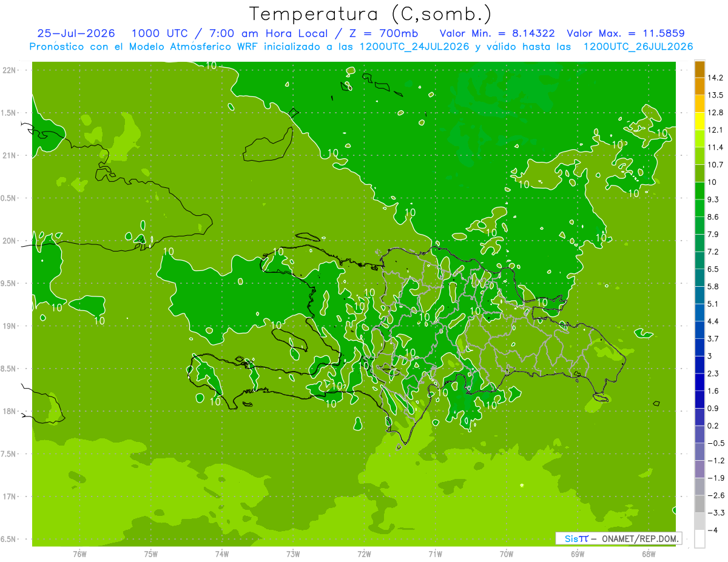
Task: Click the 75W longitude axis label
Action: coord(150,554)
